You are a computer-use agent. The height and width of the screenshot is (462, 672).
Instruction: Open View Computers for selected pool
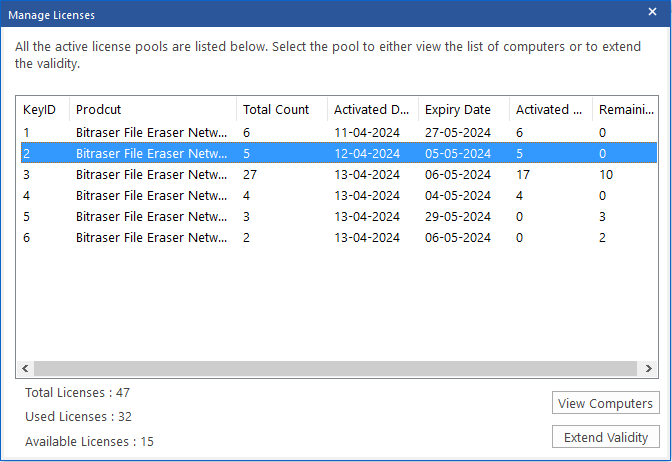tap(605, 403)
